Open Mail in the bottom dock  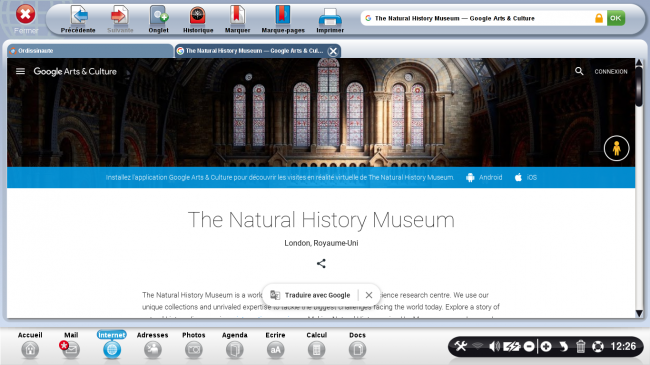coord(70,345)
